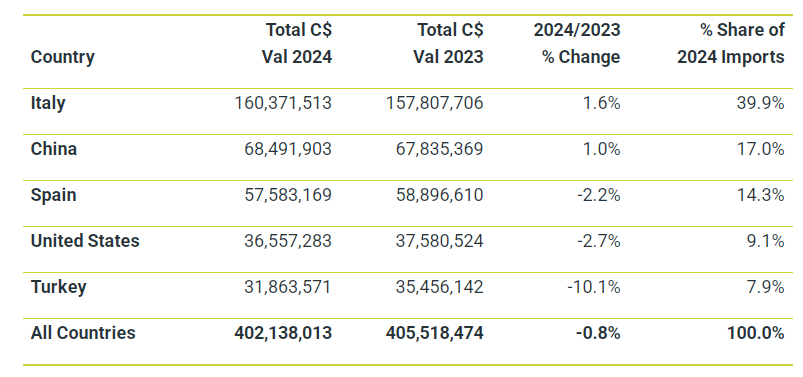803x377 pixels.
Task: Select Italy's 2024 value 160,371,513
Action: pyautogui.click(x=283, y=103)
